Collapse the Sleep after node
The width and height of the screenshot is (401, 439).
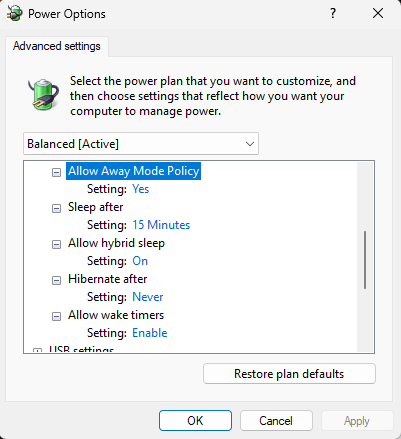pyautogui.click(x=57, y=208)
